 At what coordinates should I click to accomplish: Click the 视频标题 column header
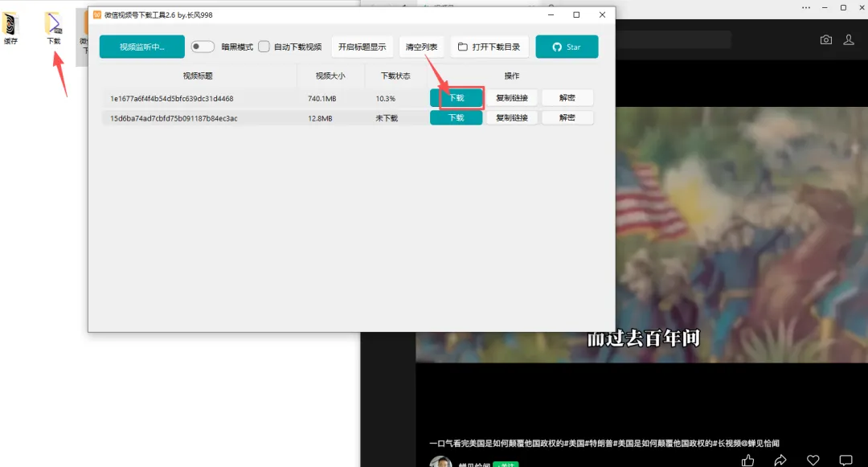click(x=198, y=76)
